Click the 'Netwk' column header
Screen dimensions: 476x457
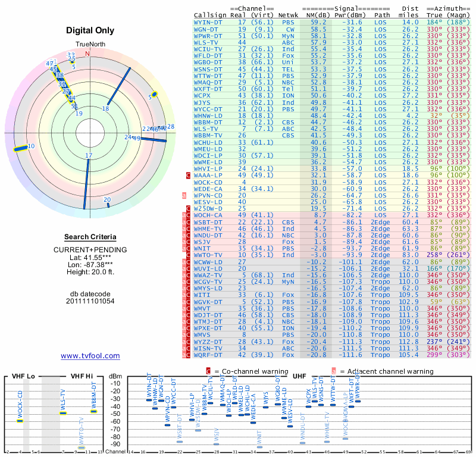coord(288,15)
